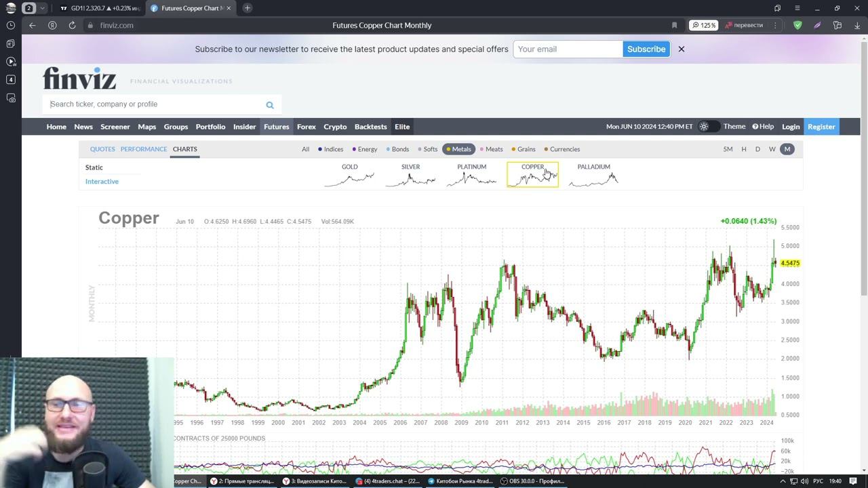Click the Yandex home icon in toolbar
The height and width of the screenshot is (488, 868).
(x=52, y=25)
